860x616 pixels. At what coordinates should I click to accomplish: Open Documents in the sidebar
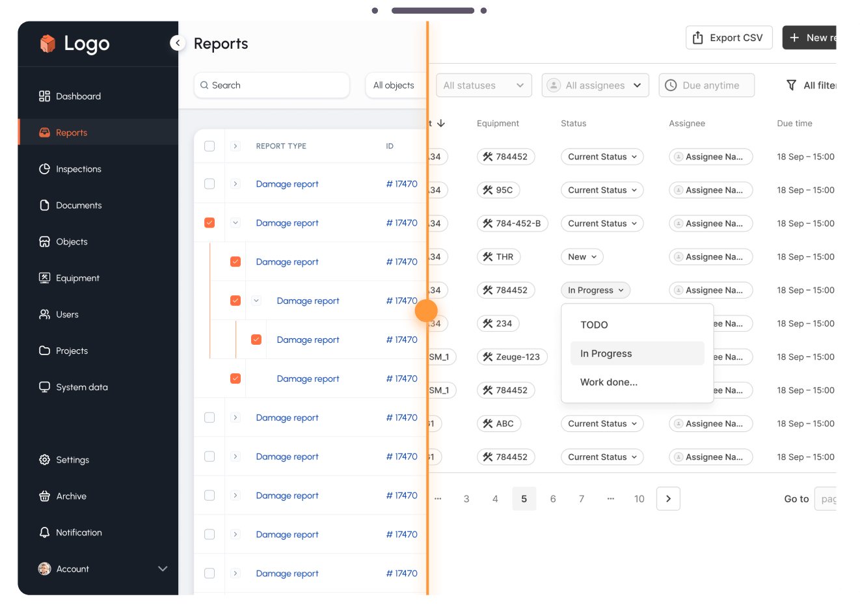click(70, 206)
